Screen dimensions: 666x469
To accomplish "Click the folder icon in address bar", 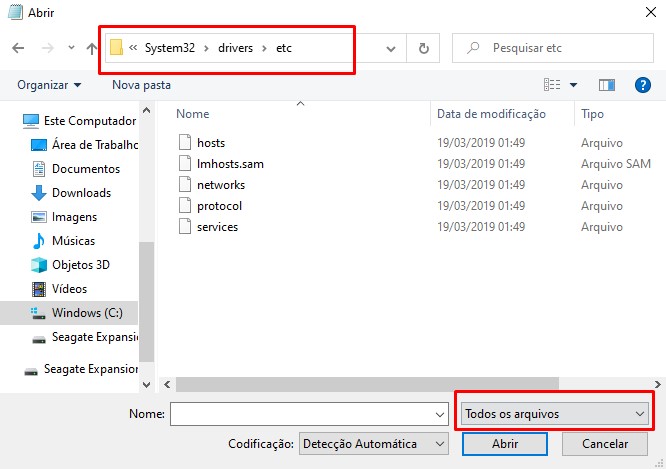I will [x=116, y=48].
